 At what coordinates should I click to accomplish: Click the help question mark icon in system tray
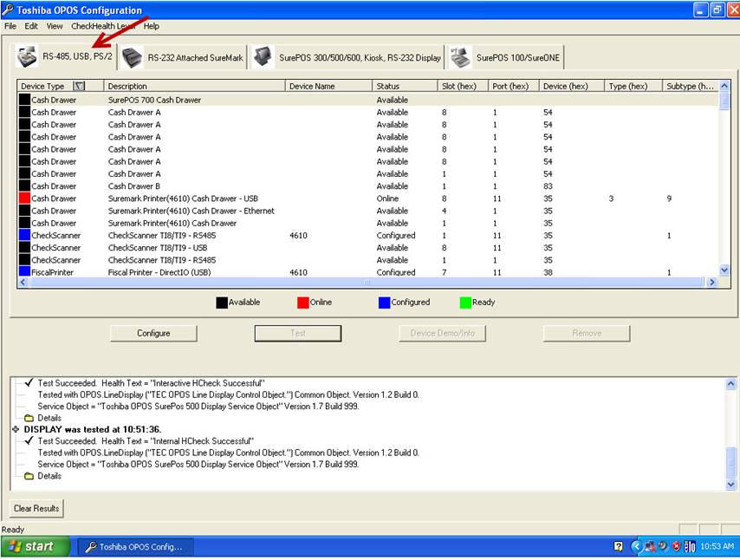click(x=619, y=547)
